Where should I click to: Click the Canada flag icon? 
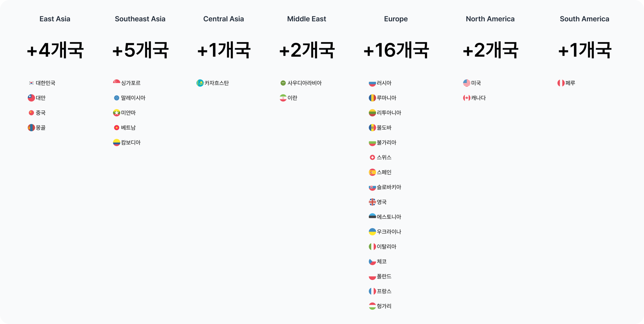467,98
